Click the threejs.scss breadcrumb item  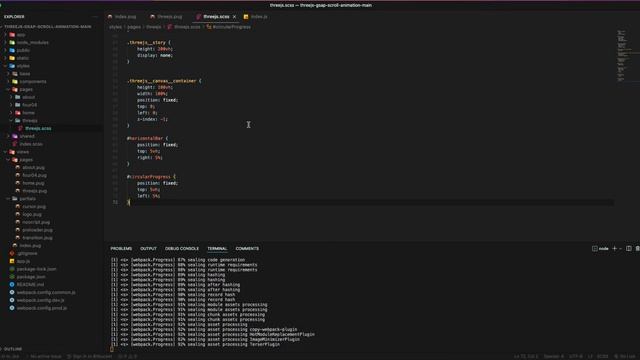pyautogui.click(x=184, y=27)
